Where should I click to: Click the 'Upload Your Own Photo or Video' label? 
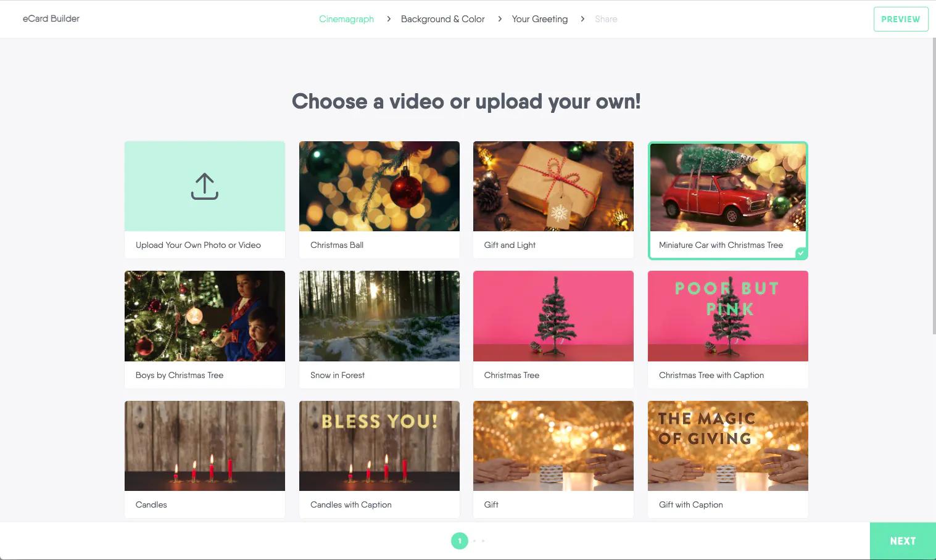(198, 245)
